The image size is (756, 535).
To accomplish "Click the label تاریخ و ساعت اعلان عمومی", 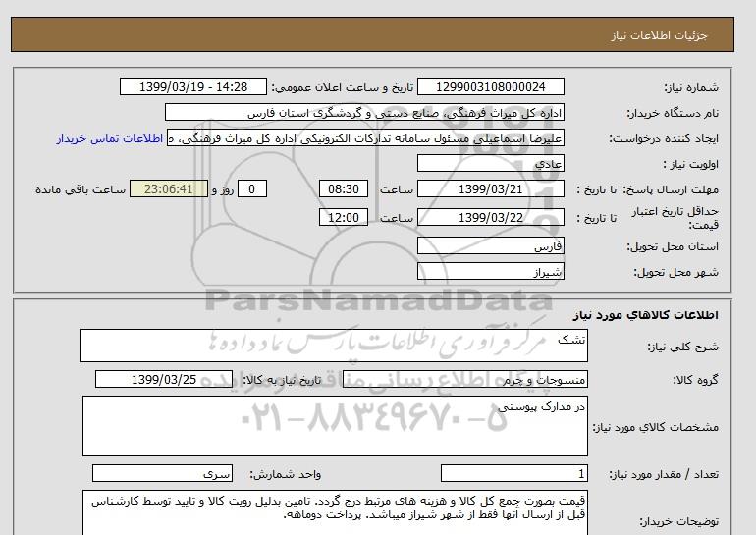I will click(343, 87).
